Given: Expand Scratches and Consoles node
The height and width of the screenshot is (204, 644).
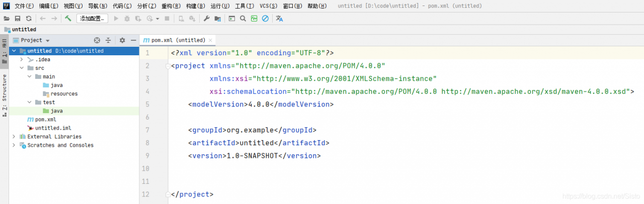Looking at the screenshot, I should pos(14,145).
